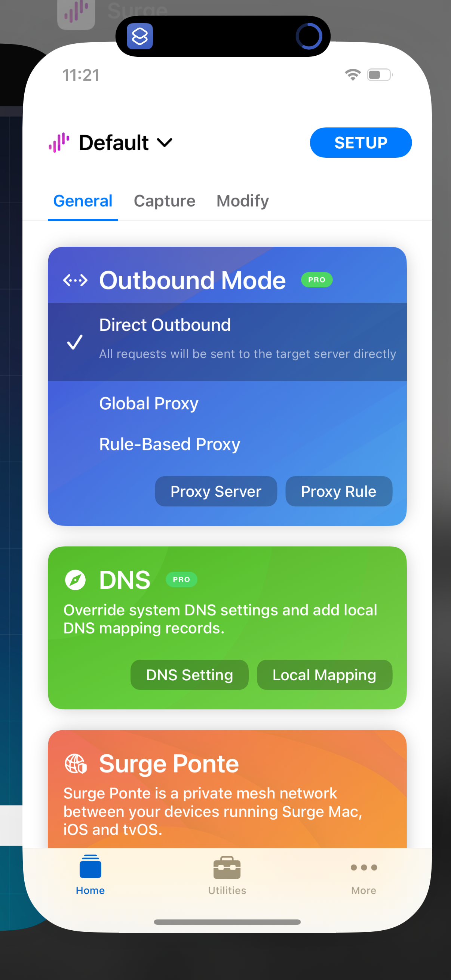Tap the Surge Ponte description text
The height and width of the screenshot is (980, 451).
(x=212, y=811)
